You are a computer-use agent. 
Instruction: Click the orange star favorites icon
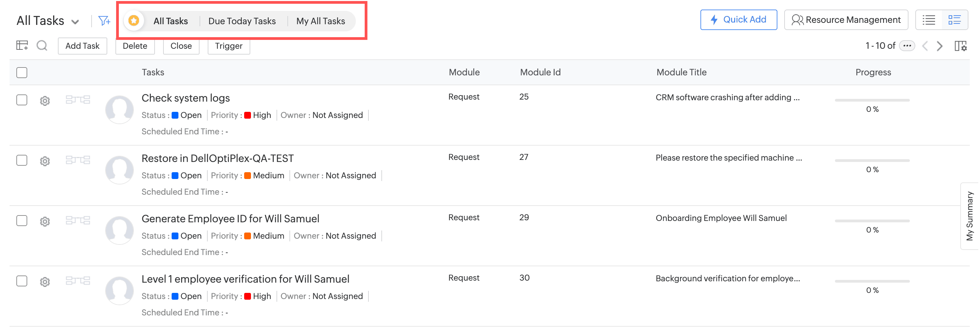point(133,20)
